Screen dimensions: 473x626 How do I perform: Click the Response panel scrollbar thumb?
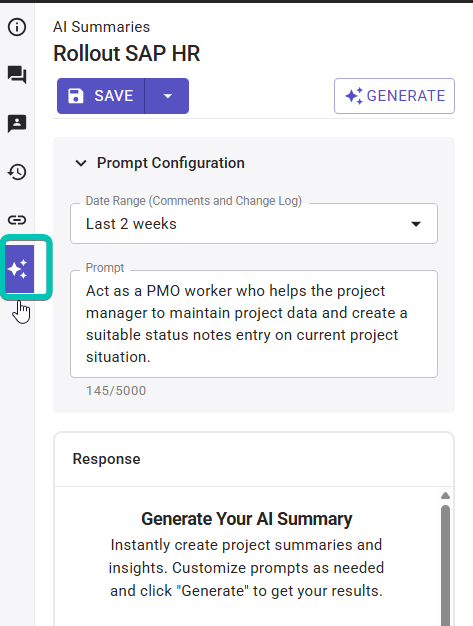point(445,565)
